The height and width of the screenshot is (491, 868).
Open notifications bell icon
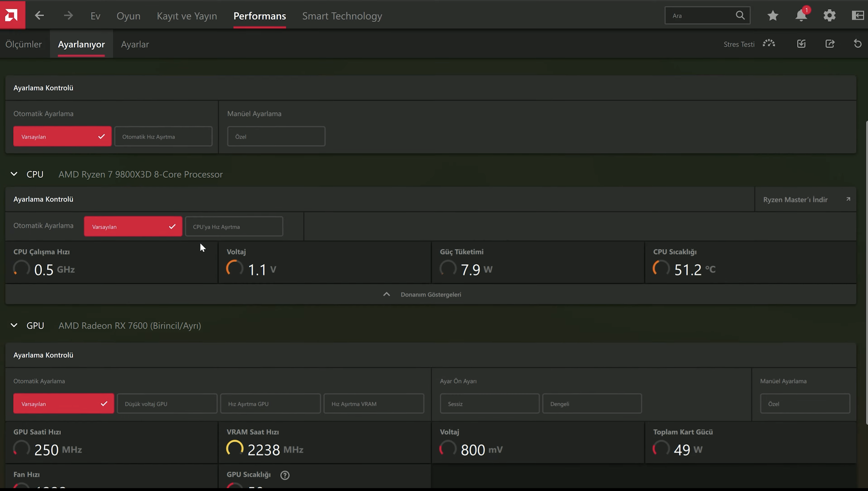click(x=801, y=15)
